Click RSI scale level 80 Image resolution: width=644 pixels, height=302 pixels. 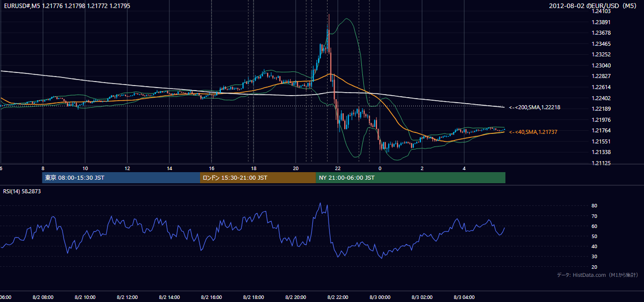coord(595,206)
